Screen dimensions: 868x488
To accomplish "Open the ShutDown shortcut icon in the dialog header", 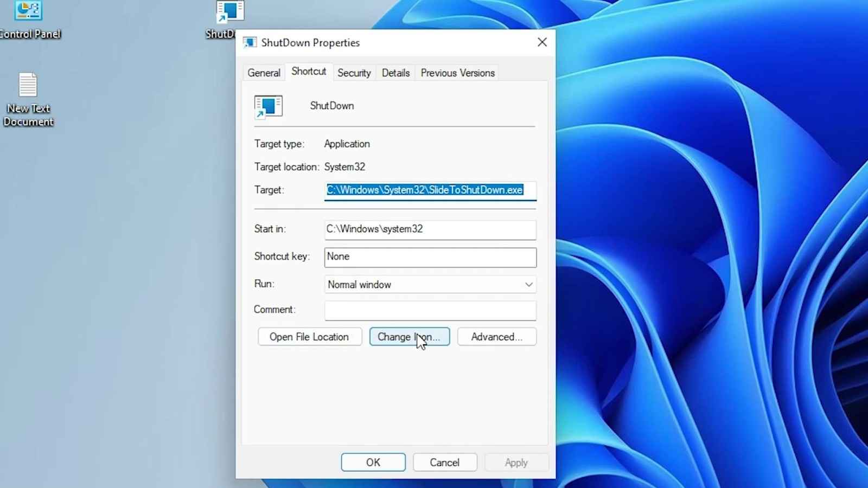I will [x=268, y=106].
